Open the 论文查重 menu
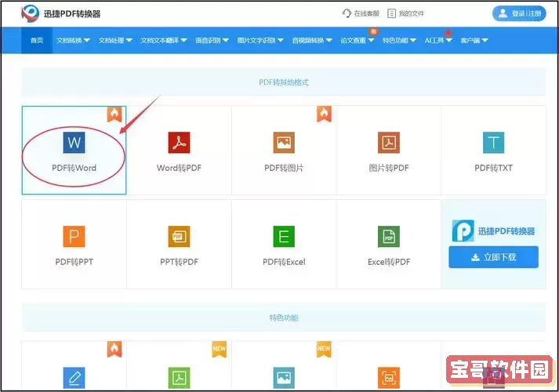Image resolution: width=559 pixels, height=392 pixels. click(x=358, y=40)
